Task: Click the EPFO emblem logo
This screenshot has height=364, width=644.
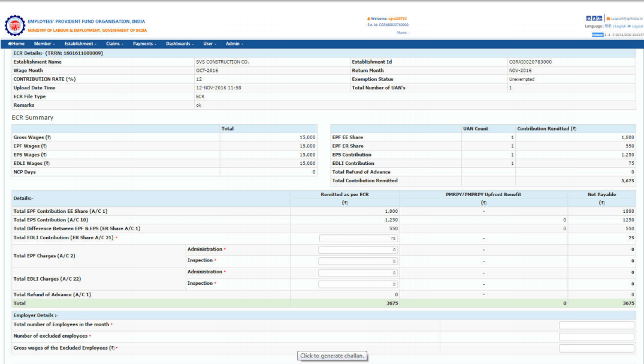Action: [x=15, y=26]
